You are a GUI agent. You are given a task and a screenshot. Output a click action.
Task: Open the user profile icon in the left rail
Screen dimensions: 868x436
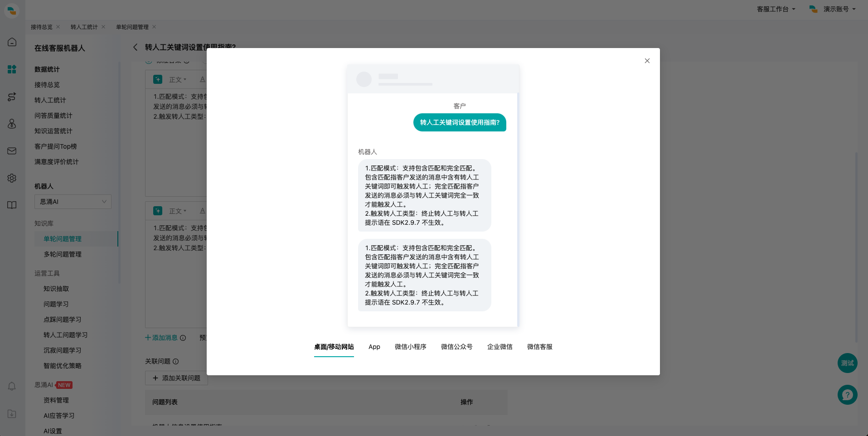coord(12,124)
